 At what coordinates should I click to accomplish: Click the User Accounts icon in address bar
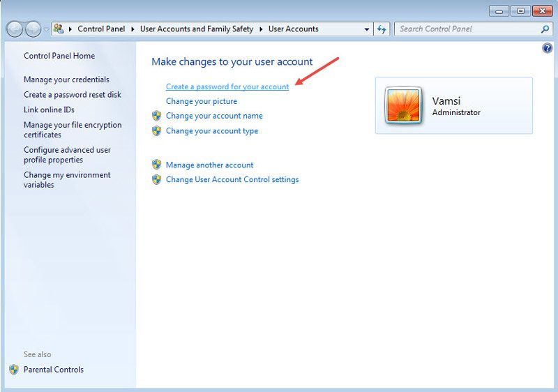coord(59,29)
